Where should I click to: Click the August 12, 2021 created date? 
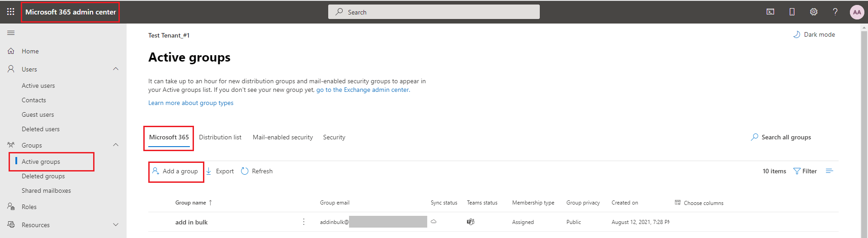click(641, 222)
